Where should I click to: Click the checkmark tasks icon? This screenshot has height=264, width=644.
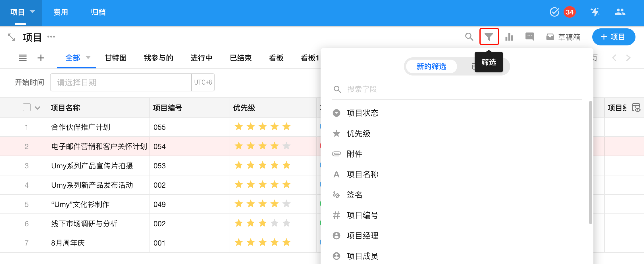[554, 12]
